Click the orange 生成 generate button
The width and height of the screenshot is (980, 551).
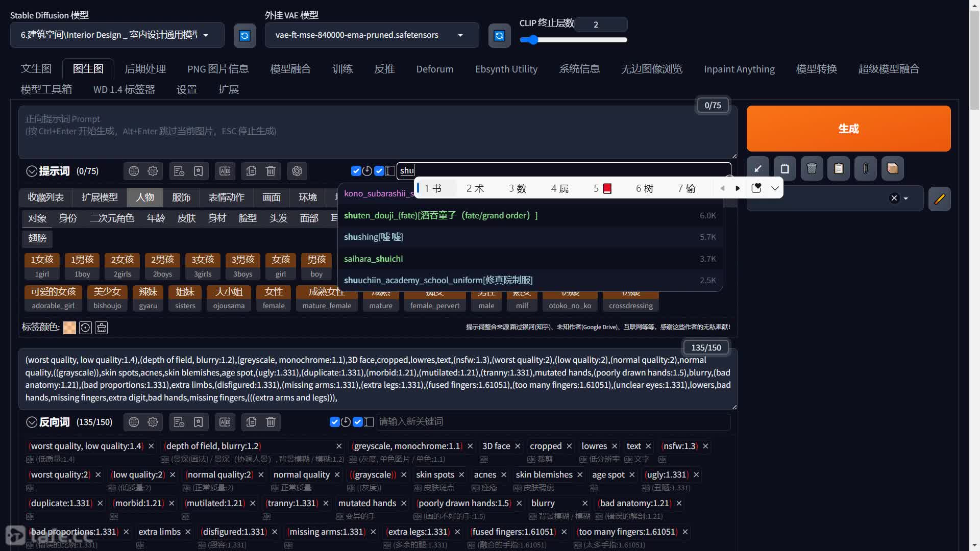coord(848,129)
